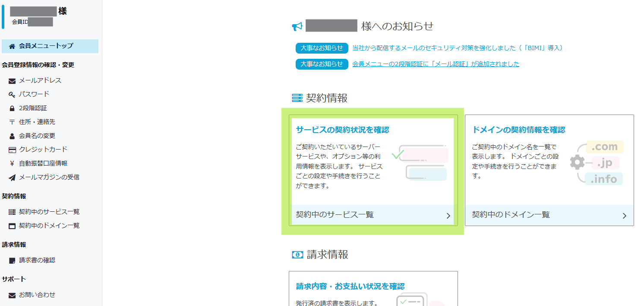
Task: Click the home icon beside 会員メニュートップ
Action: [x=12, y=46]
